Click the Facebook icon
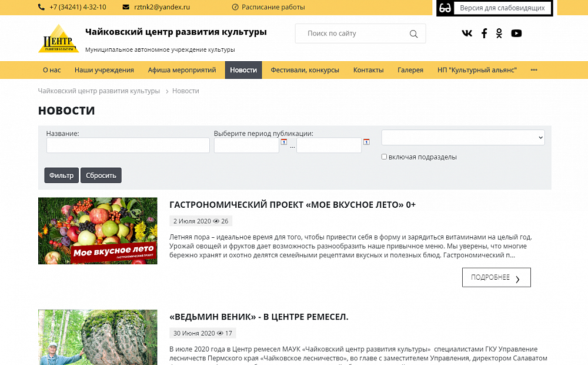 click(484, 33)
